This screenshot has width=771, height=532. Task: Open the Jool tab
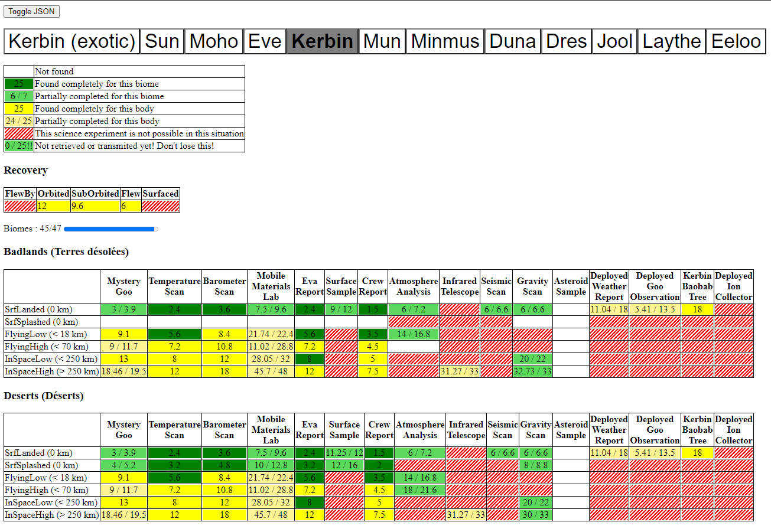click(615, 41)
